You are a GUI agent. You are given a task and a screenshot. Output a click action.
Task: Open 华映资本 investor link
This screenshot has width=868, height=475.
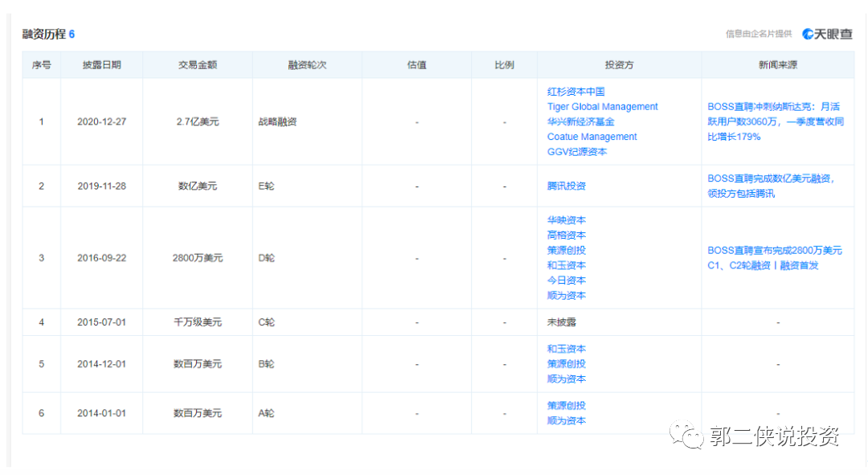(x=567, y=220)
